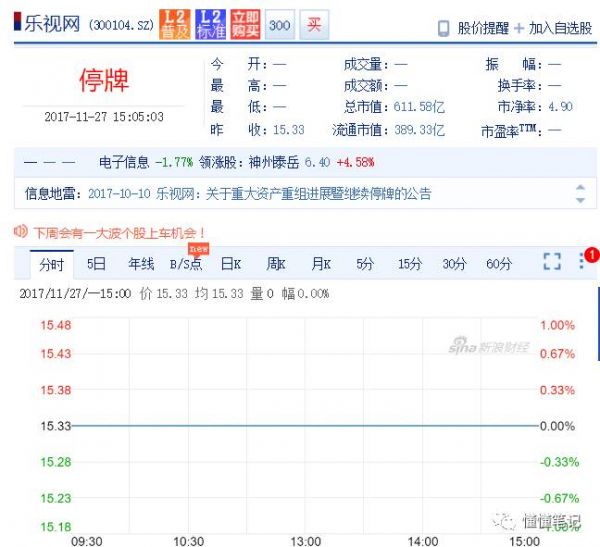Click the timestamp 2017-11-27 15:05:03
The image size is (600, 547).
tap(104, 117)
